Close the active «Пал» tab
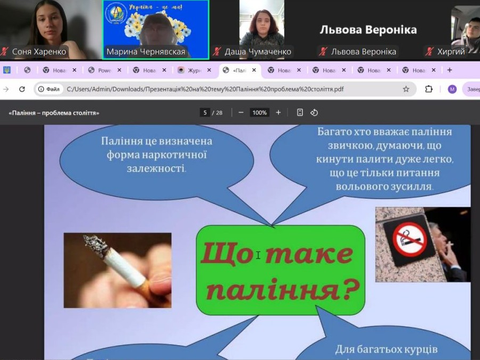The image size is (480, 360). pyautogui.click(x=254, y=70)
